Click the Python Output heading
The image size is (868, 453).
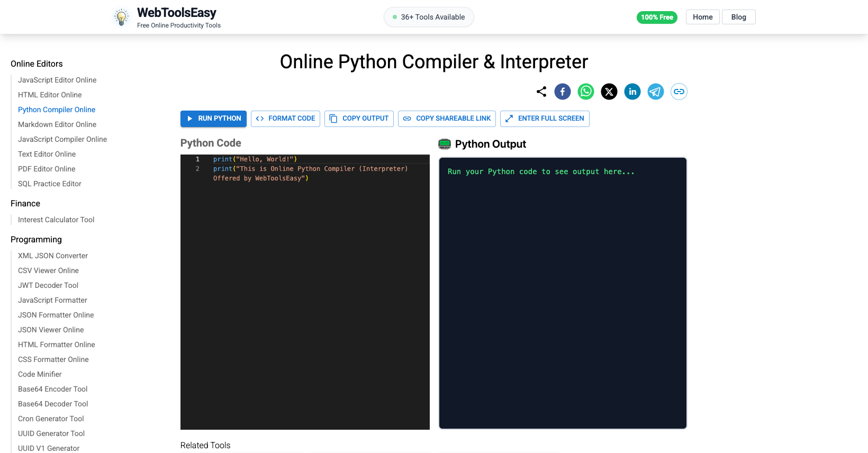490,144
